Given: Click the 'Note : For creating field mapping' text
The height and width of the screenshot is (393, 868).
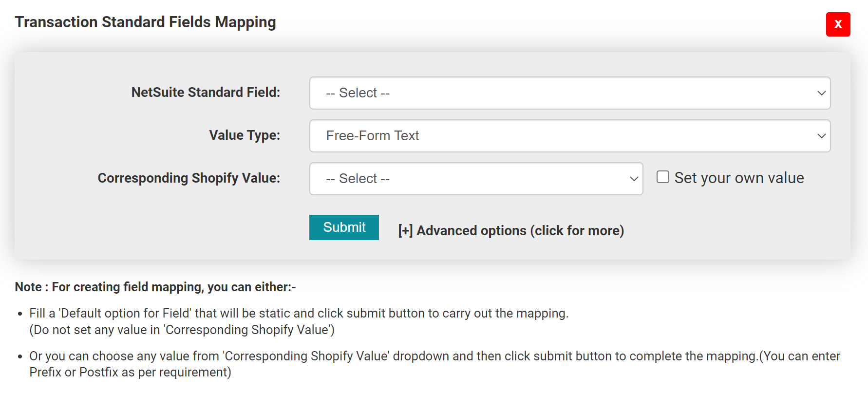Looking at the screenshot, I should [x=155, y=287].
